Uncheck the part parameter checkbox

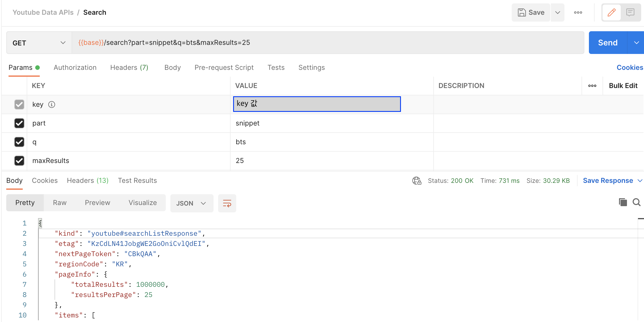(x=19, y=123)
